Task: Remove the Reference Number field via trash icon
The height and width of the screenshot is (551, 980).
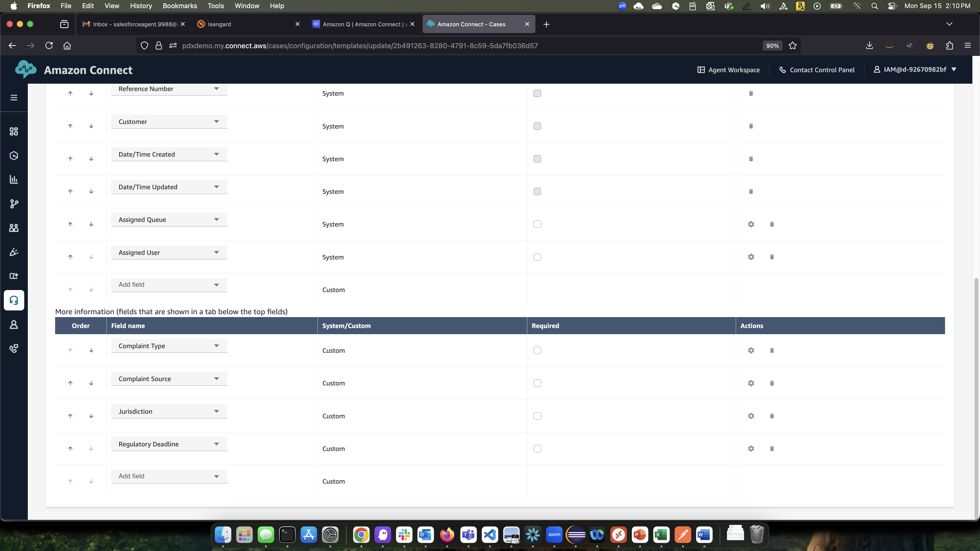Action: point(751,93)
